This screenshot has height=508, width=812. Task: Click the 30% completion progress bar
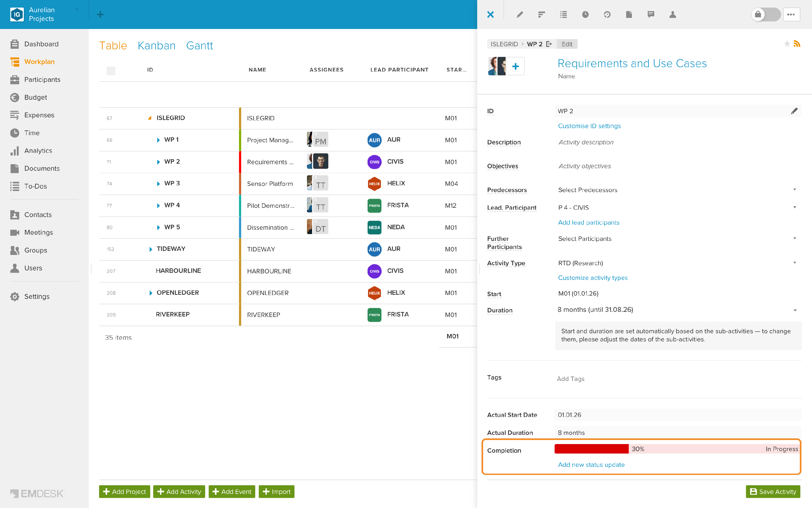(x=677, y=449)
